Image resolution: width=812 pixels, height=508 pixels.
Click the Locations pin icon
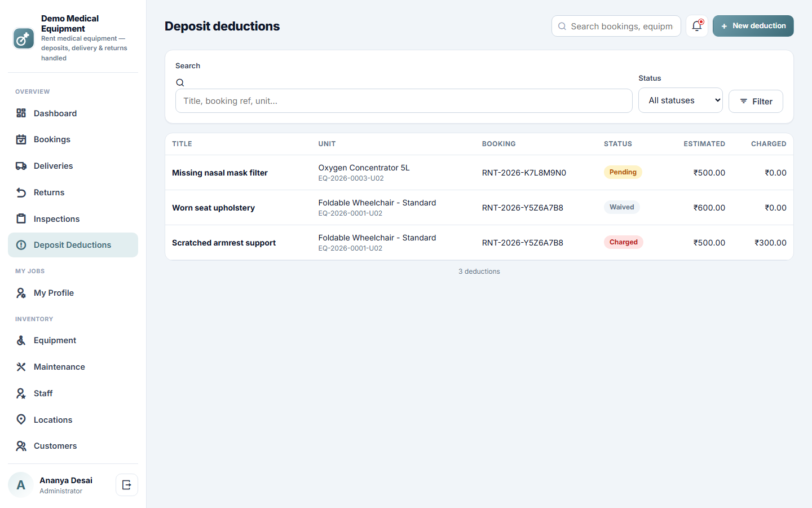pos(21,420)
